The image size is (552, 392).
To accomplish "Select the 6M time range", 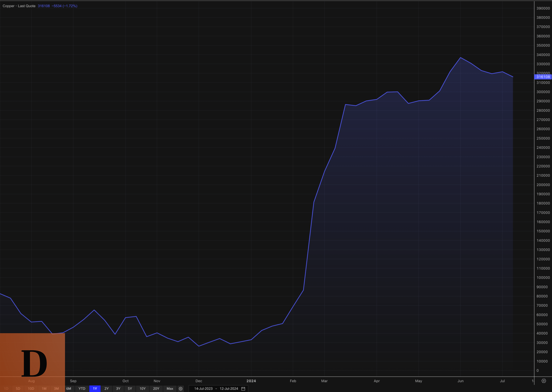I will click(x=69, y=389).
